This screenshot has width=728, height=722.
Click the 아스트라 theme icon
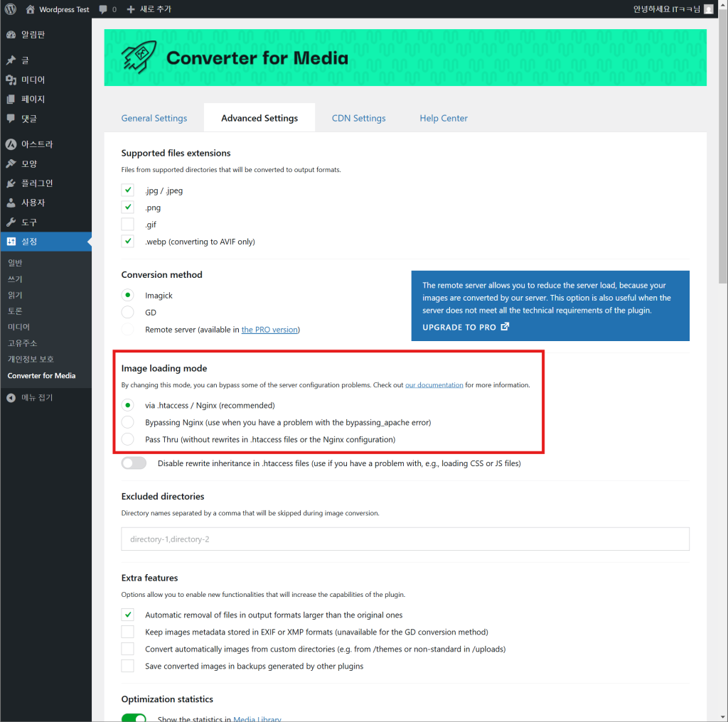(11, 144)
